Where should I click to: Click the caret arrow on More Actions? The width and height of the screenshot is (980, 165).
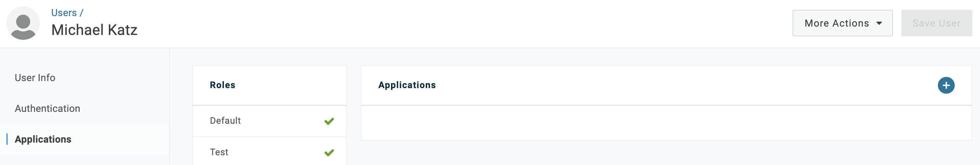(879, 23)
